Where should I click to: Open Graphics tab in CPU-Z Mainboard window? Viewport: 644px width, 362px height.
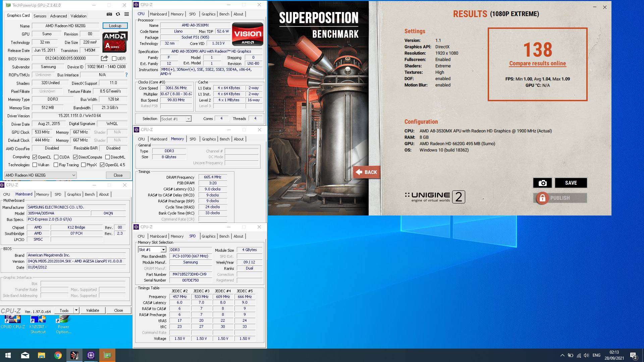74,194
